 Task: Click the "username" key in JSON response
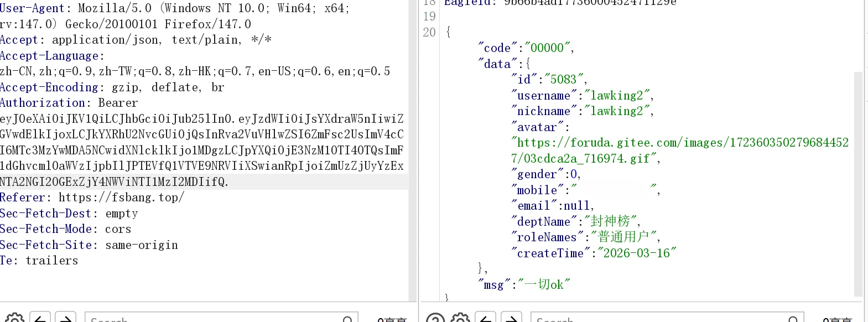(x=543, y=96)
